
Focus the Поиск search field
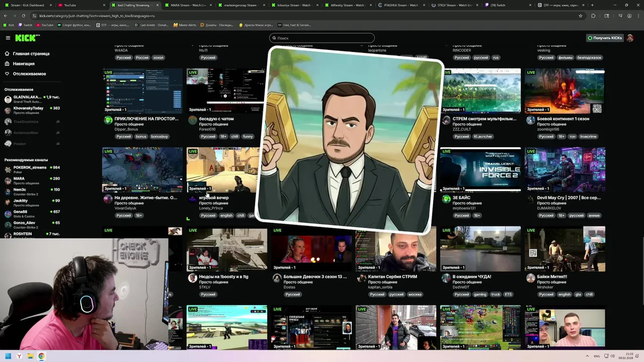click(322, 38)
